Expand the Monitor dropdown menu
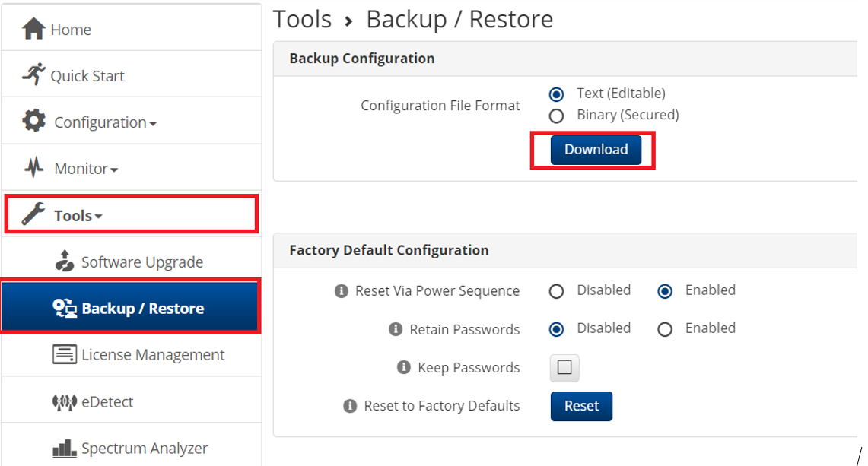868x466 pixels. coord(85,169)
